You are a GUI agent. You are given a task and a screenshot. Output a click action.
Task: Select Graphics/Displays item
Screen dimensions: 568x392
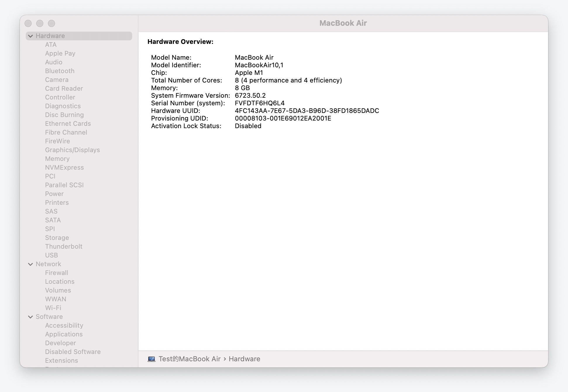[x=73, y=150]
